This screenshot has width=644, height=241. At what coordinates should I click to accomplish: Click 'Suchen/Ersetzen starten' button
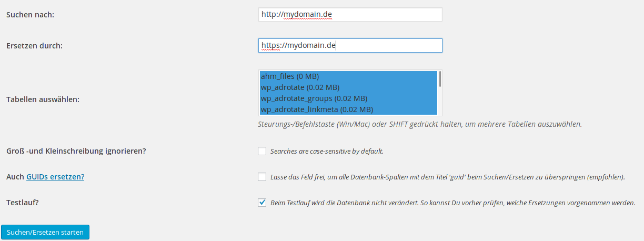pos(45,232)
